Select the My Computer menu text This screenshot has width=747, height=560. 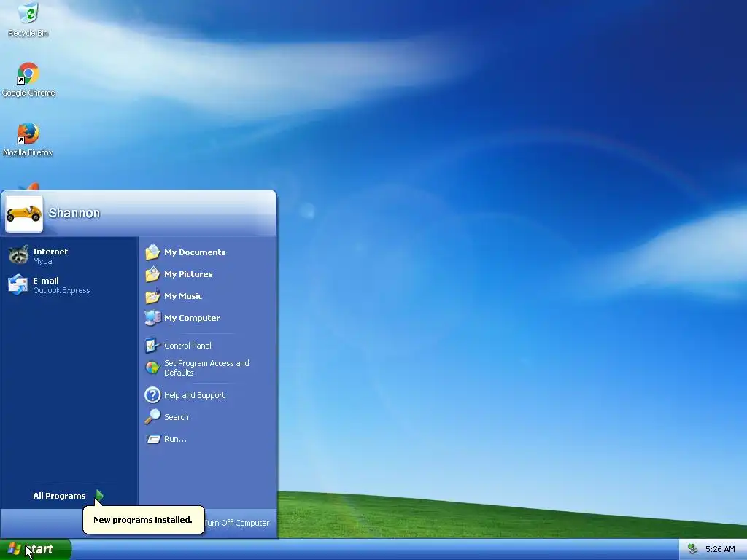192,318
